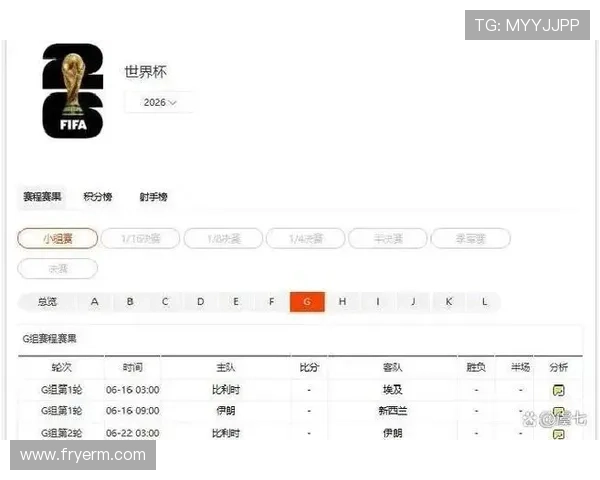This screenshot has width=600, height=480.
Task: Click away team 新西兰
Action: click(393, 411)
